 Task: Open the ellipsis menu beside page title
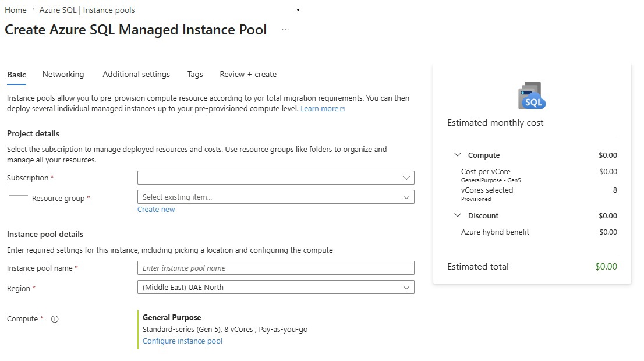285,30
